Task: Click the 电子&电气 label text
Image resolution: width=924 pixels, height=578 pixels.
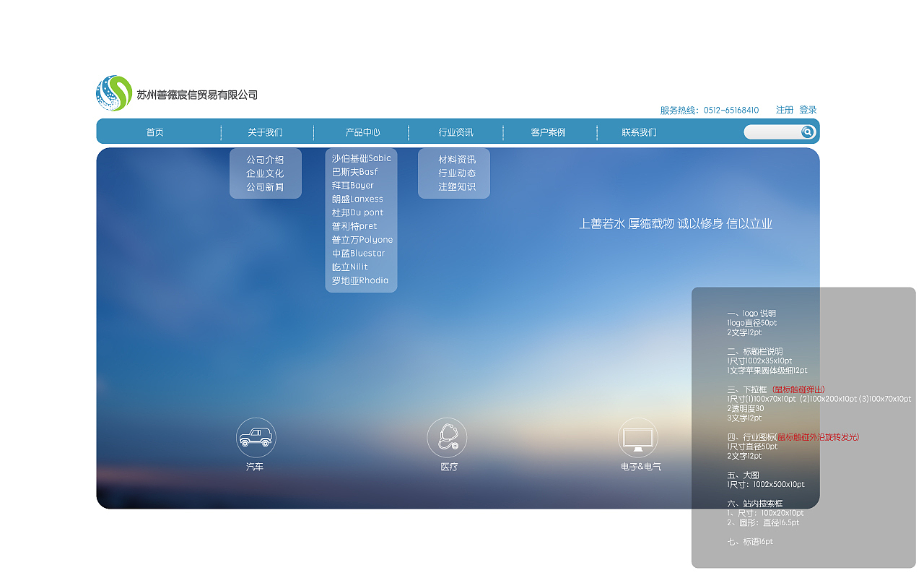Action: click(x=641, y=467)
